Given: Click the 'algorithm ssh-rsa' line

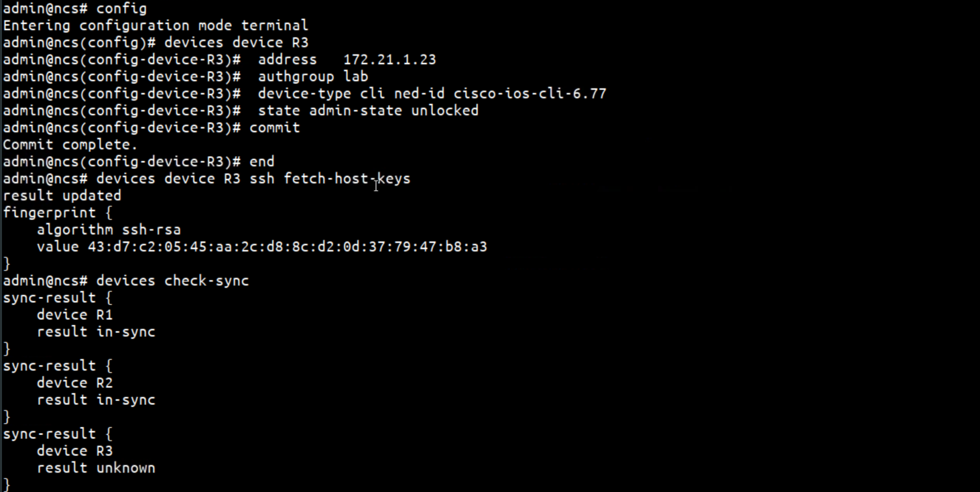Looking at the screenshot, I should pyautogui.click(x=109, y=230).
